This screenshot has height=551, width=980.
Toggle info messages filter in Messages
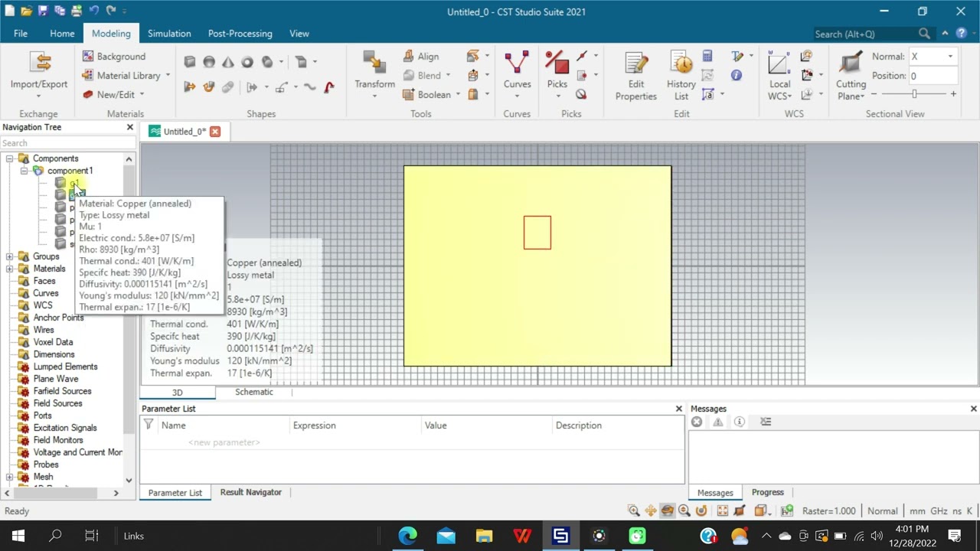[x=740, y=422]
